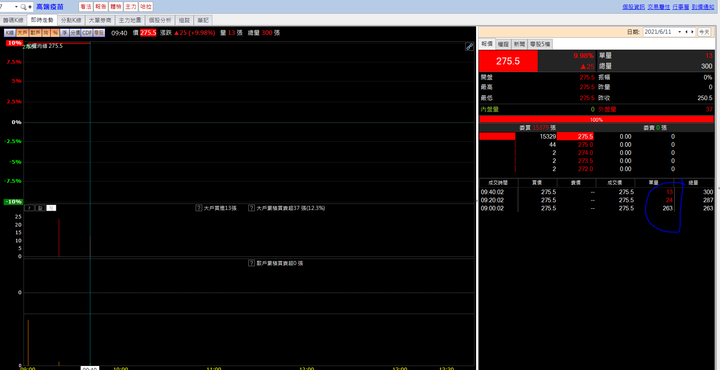Select the 權證 tab in quote panel

point(504,44)
